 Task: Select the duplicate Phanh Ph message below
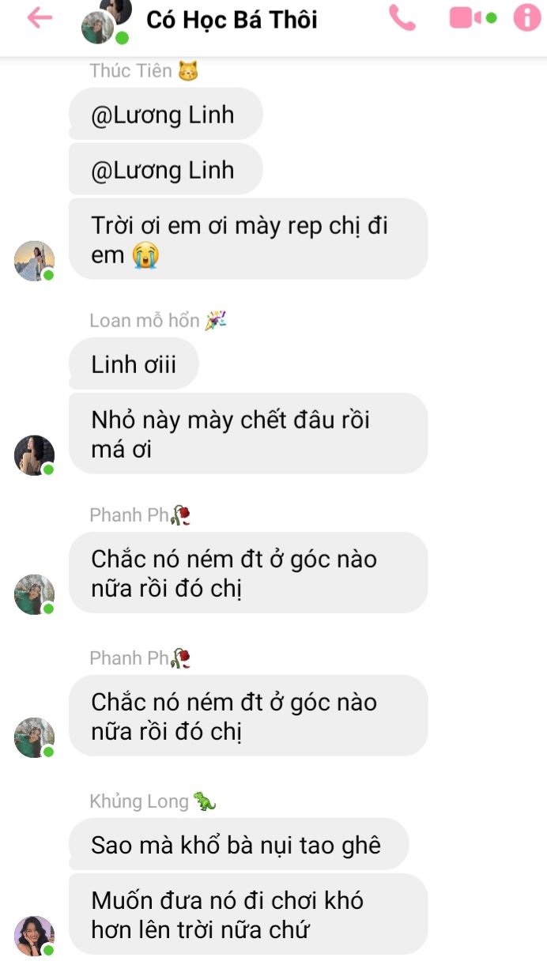[x=248, y=716]
